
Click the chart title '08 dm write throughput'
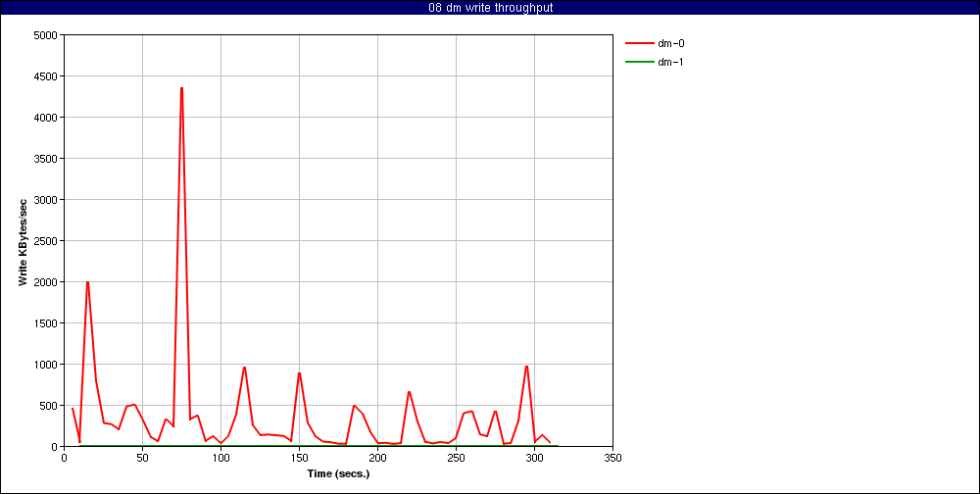point(491,8)
